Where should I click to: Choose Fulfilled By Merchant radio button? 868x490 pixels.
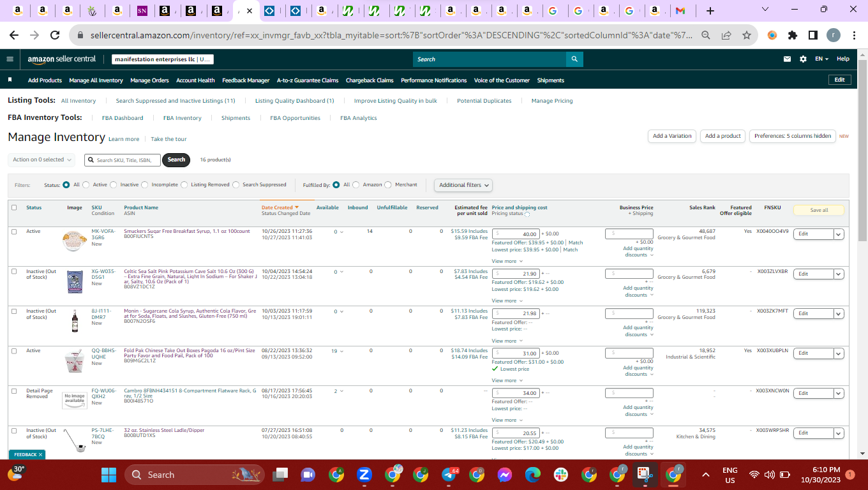(388, 185)
